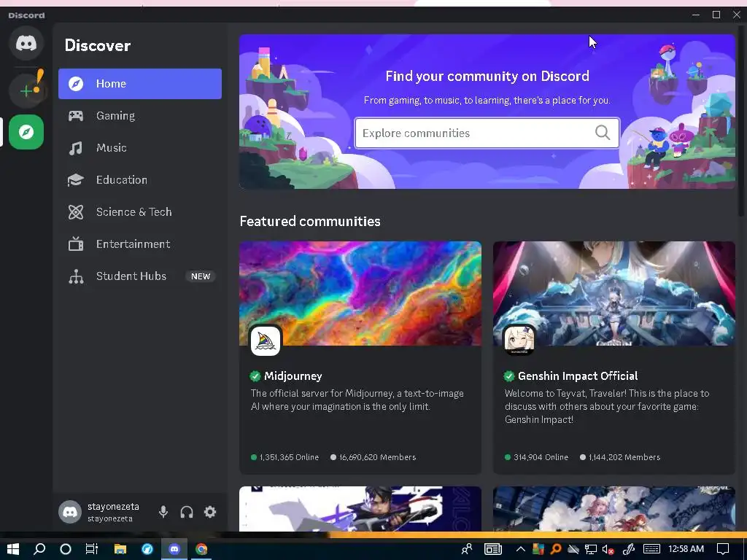Click the Education graduation cap icon
The width and height of the screenshot is (747, 560).
76,180
